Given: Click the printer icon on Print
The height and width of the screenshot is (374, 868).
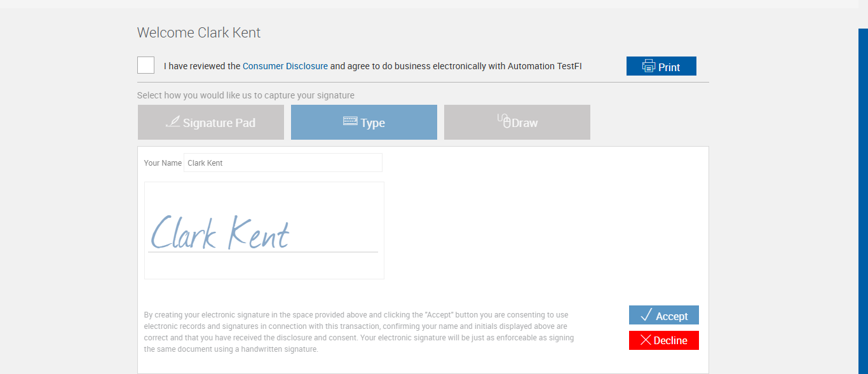Looking at the screenshot, I should (649, 66).
